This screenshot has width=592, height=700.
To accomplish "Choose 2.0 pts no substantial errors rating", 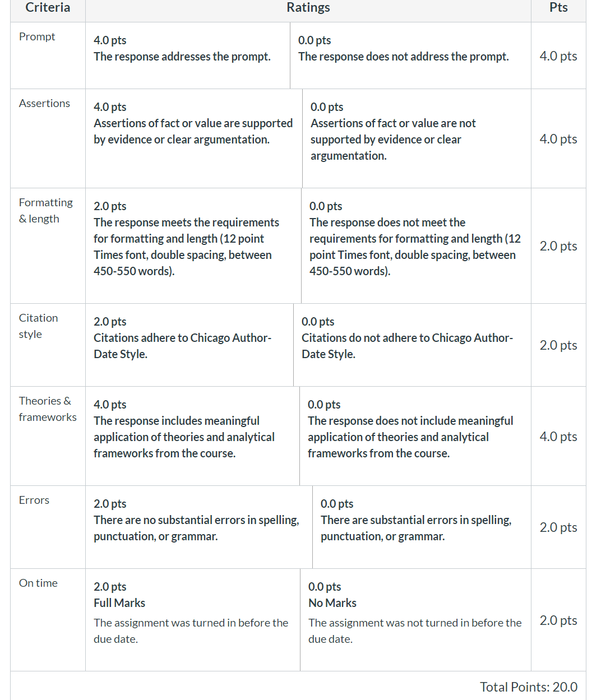I will [x=199, y=527].
